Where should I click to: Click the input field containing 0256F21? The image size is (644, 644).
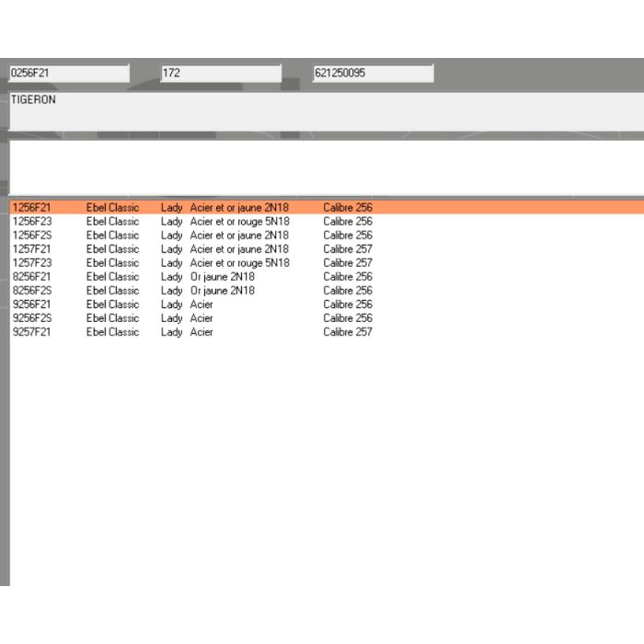pyautogui.click(x=69, y=73)
